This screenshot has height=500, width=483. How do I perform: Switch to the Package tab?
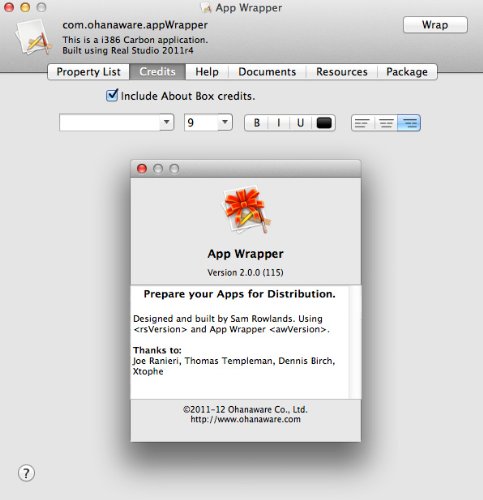point(407,72)
